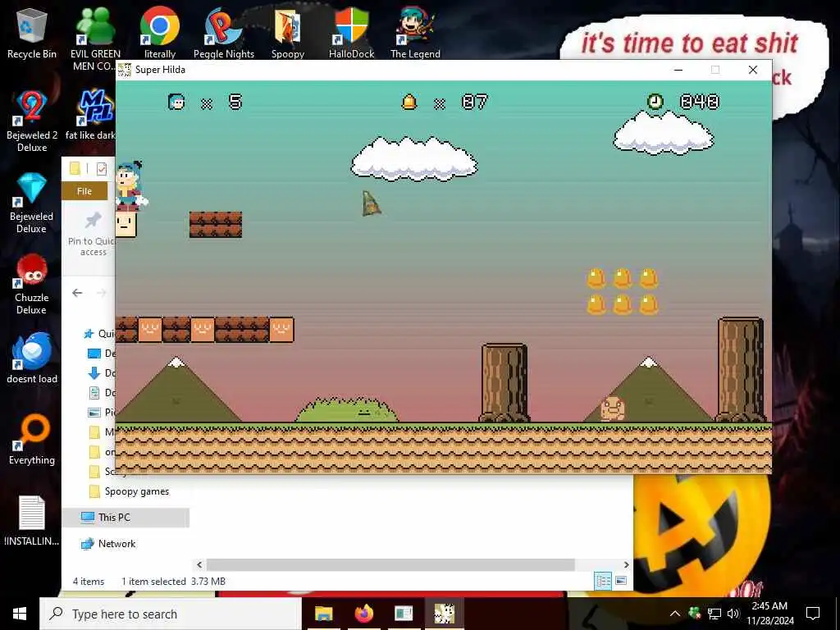
Task: Open the Spoopy folder on desktop
Action: point(288,33)
